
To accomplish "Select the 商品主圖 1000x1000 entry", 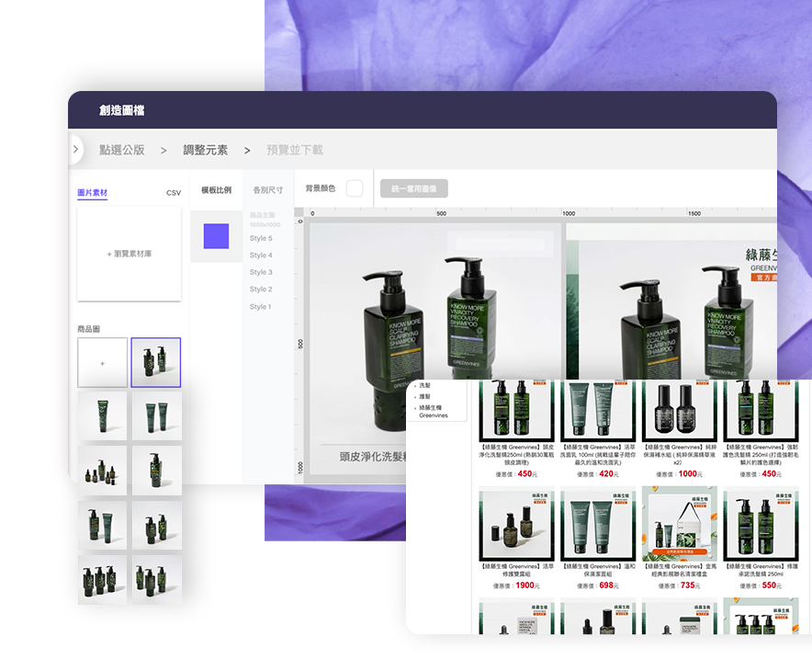I will tap(265, 220).
